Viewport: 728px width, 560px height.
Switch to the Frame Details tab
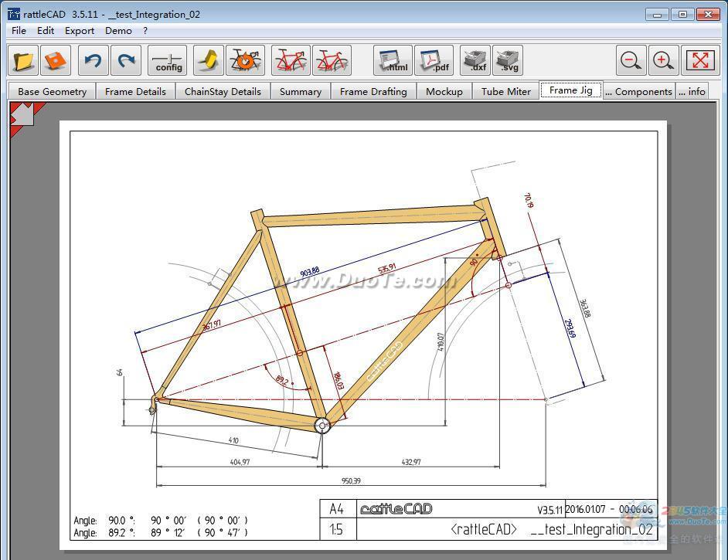pyautogui.click(x=135, y=91)
